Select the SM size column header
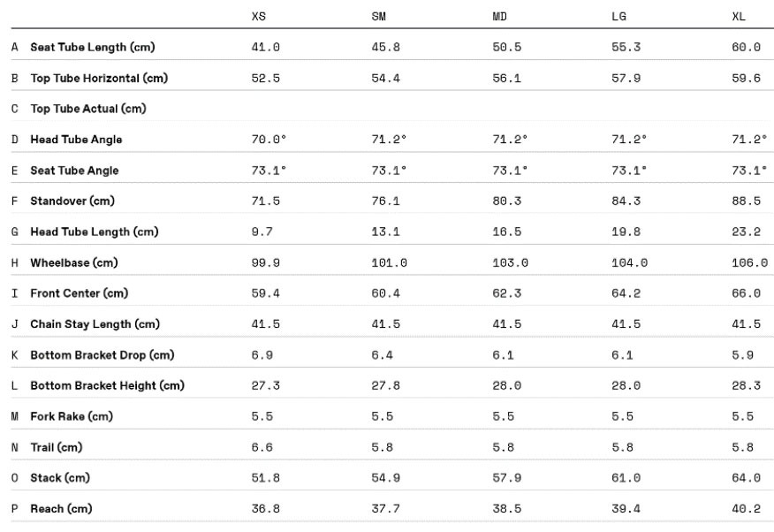The height and width of the screenshot is (532, 774). click(379, 17)
